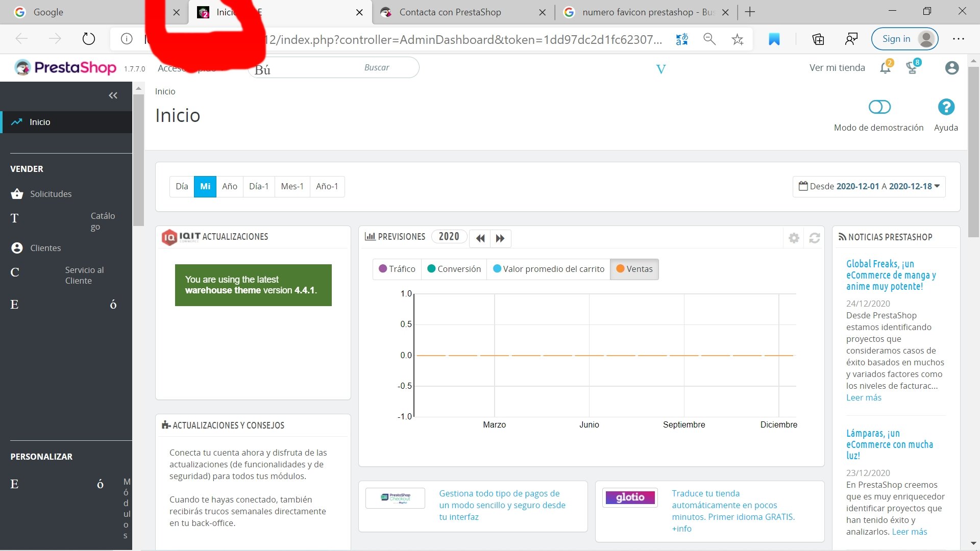The width and height of the screenshot is (980, 551).
Task: Open Ver mi tienda link
Action: coord(837,67)
